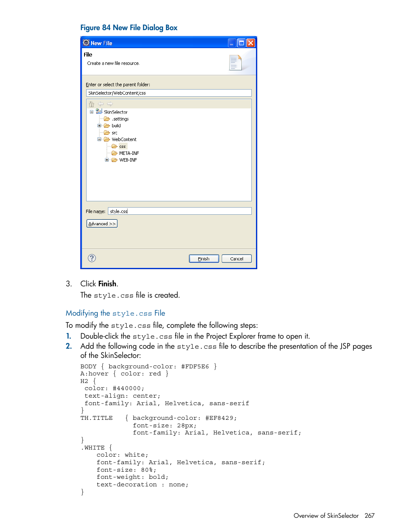Click the 'TH.TITLE' code text
The image size is (399, 532).
97,418
